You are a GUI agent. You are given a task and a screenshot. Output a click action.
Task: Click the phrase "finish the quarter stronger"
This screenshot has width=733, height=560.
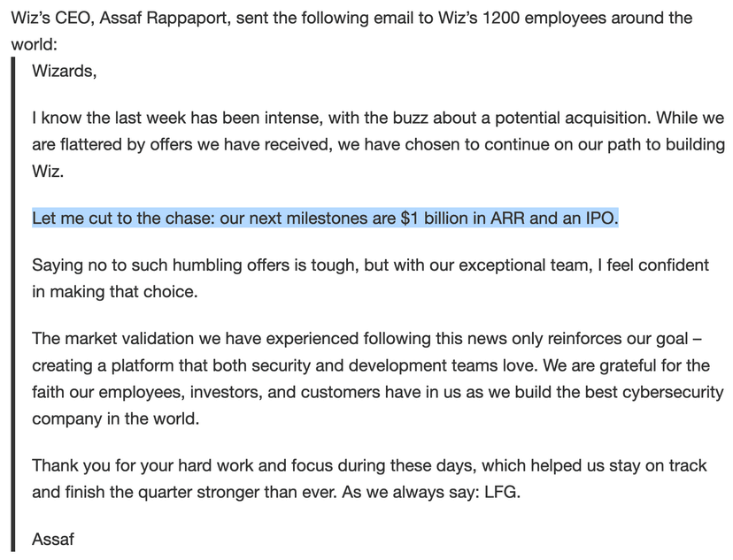(x=166, y=491)
